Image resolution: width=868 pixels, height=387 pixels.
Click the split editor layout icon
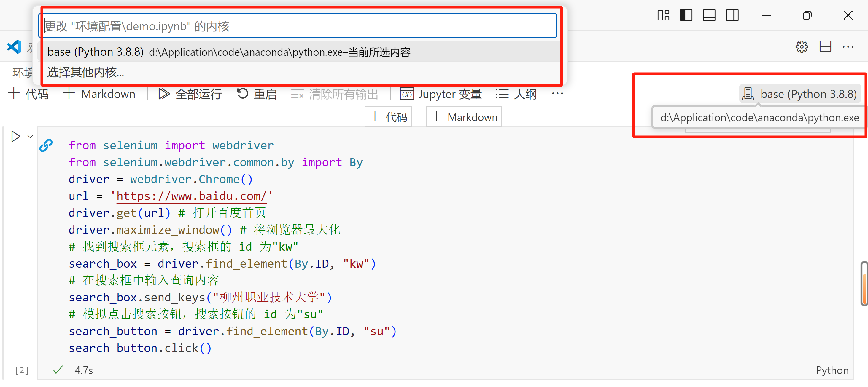coord(825,47)
